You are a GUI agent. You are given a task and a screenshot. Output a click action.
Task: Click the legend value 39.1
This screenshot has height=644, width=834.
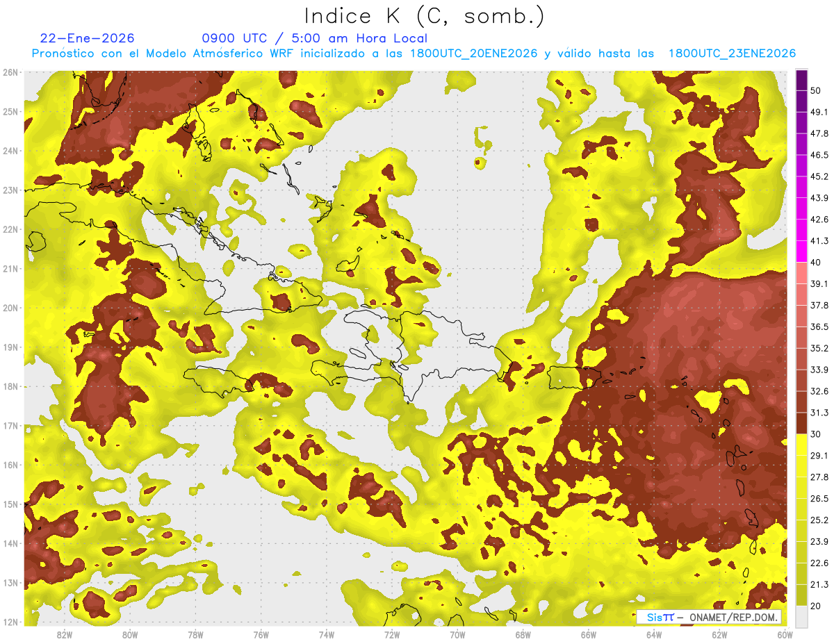click(x=819, y=283)
